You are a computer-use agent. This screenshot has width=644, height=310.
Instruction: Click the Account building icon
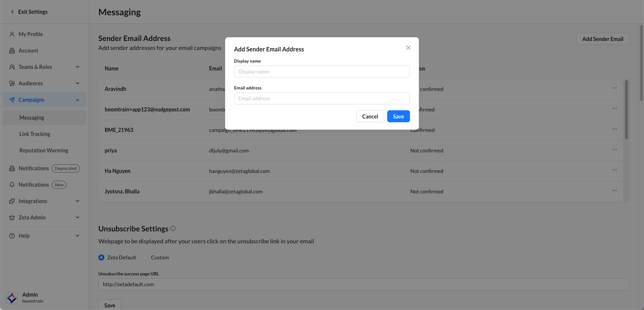(12, 51)
